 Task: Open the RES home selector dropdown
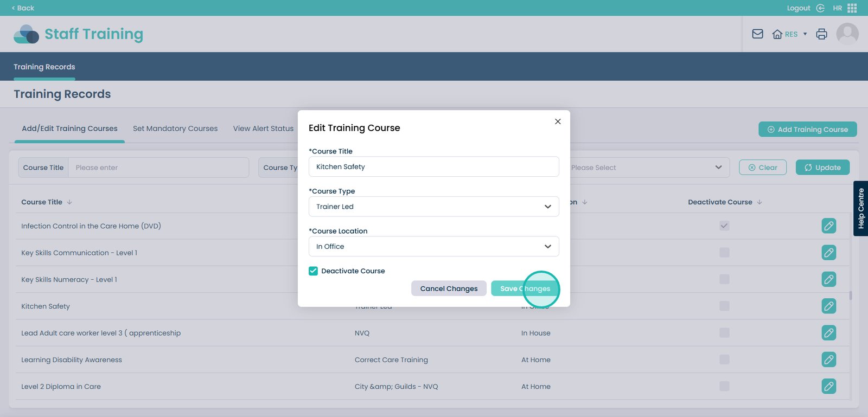pyautogui.click(x=789, y=34)
